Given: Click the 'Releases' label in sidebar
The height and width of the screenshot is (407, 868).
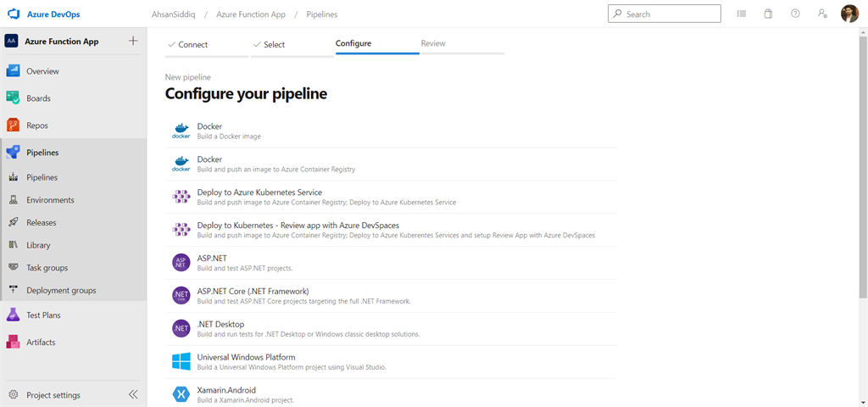Looking at the screenshot, I should (41, 223).
